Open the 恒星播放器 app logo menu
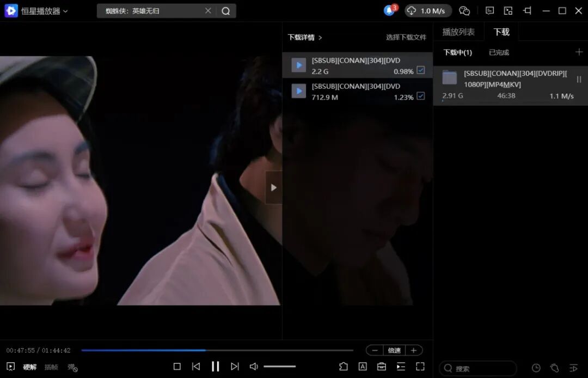Viewport: 588px width, 378px height. [x=36, y=11]
